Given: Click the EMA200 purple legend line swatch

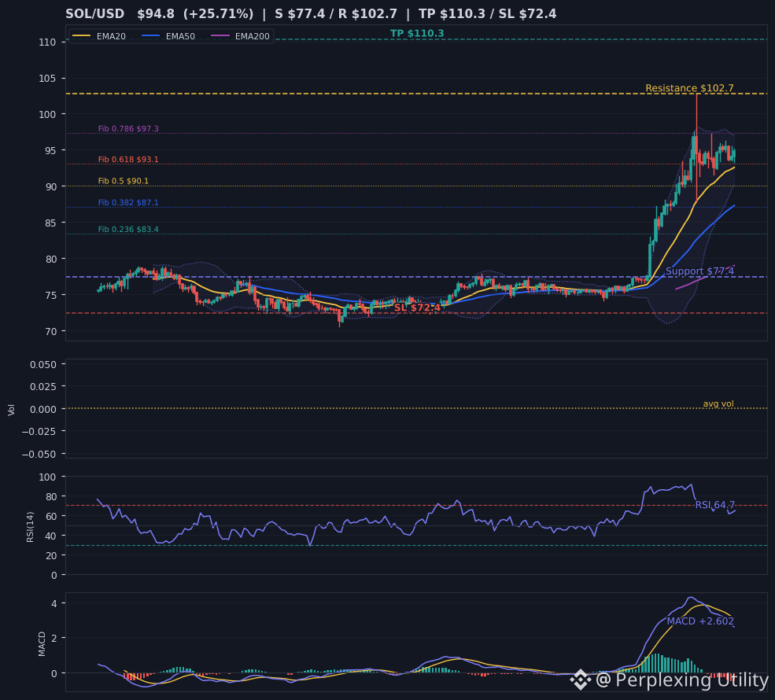Looking at the screenshot, I should coord(220,36).
